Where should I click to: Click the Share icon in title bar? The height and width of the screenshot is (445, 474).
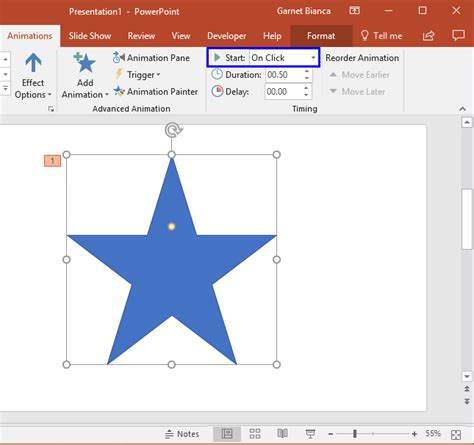click(x=429, y=36)
